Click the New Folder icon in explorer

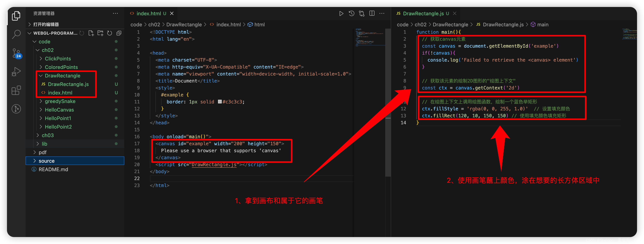tap(100, 33)
